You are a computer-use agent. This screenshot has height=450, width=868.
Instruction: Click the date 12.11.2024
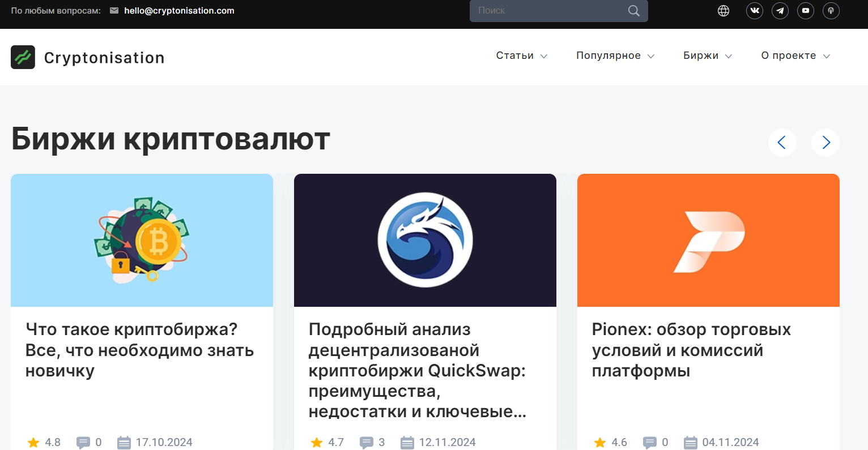point(448,443)
